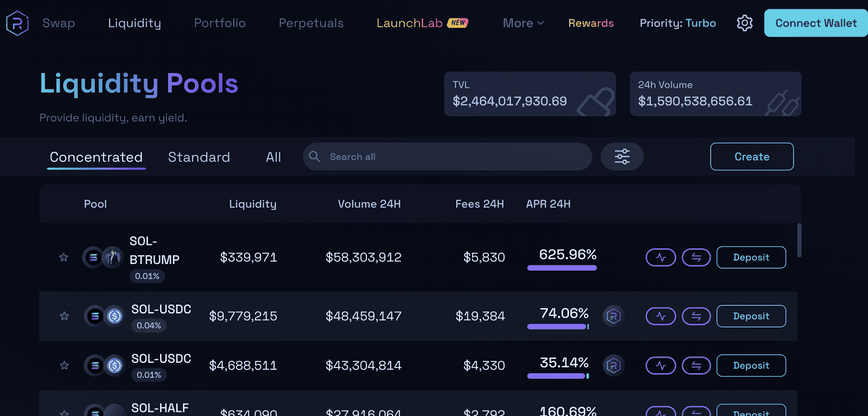The image size is (868, 416).
Task: View the chart for SOL-BTRUMP pool
Action: click(661, 257)
